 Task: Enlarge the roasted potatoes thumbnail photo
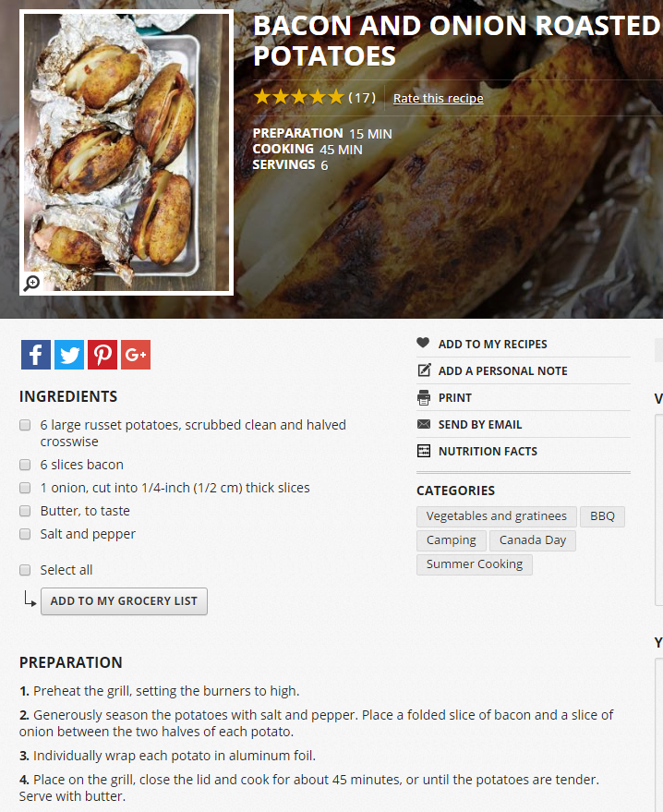coord(127,152)
